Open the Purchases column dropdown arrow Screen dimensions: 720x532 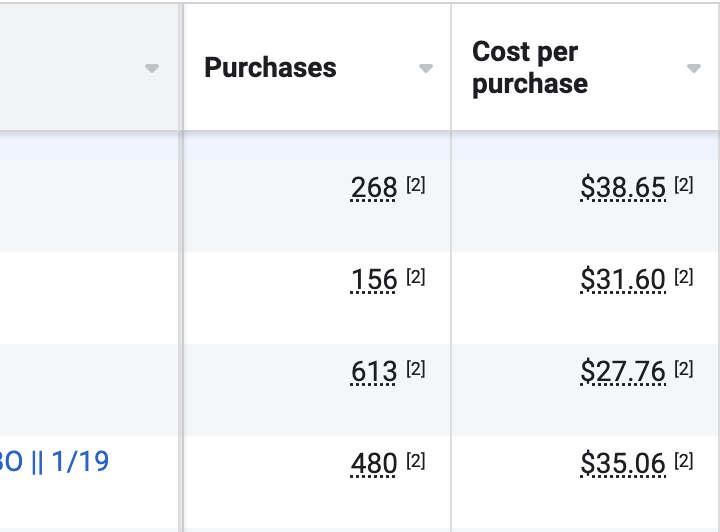tap(426, 68)
